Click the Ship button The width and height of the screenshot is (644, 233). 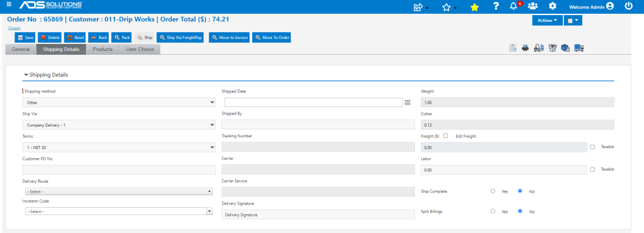144,37
